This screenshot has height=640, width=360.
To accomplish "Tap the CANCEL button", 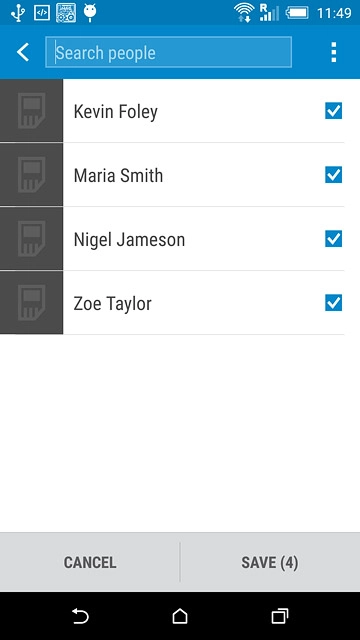I will pyautogui.click(x=90, y=562).
